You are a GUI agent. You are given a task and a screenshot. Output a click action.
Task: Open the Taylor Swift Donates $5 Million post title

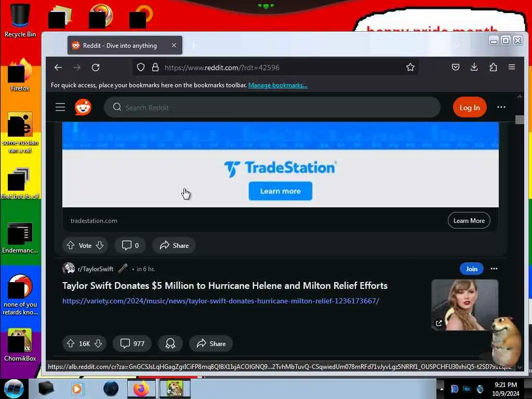225,286
